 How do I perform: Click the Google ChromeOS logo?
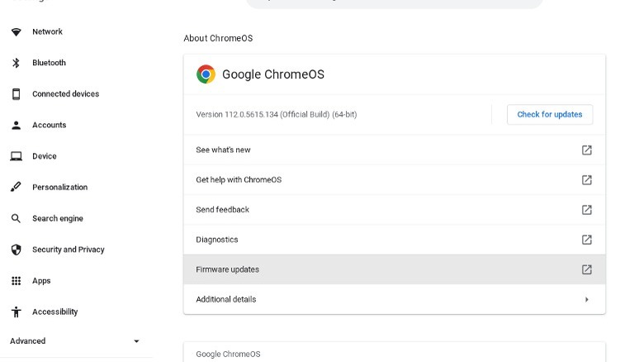click(x=206, y=74)
